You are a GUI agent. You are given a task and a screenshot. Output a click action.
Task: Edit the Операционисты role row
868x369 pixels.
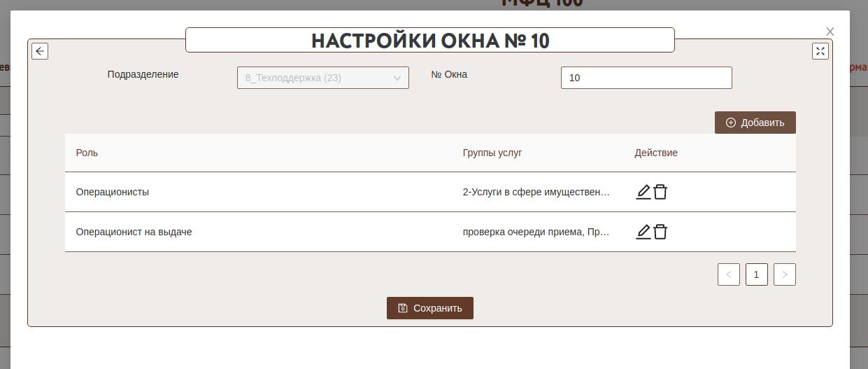tap(643, 192)
